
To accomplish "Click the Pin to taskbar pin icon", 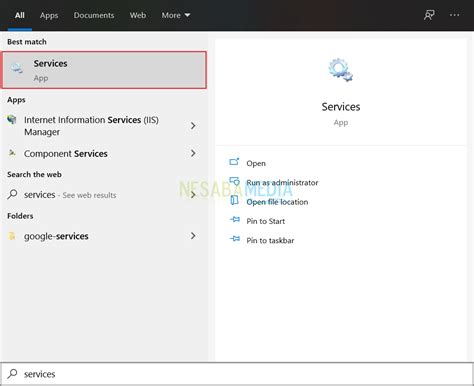I will [x=235, y=239].
